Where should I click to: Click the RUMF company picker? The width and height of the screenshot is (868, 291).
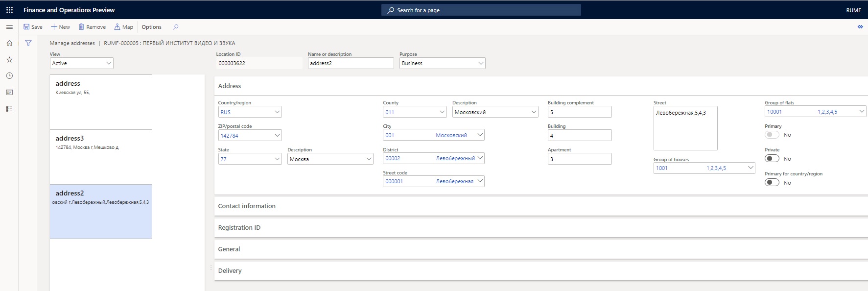pyautogui.click(x=853, y=10)
